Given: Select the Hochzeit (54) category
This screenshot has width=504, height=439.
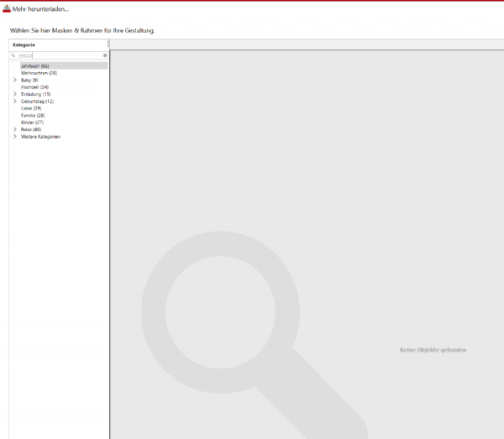Looking at the screenshot, I should 34,87.
